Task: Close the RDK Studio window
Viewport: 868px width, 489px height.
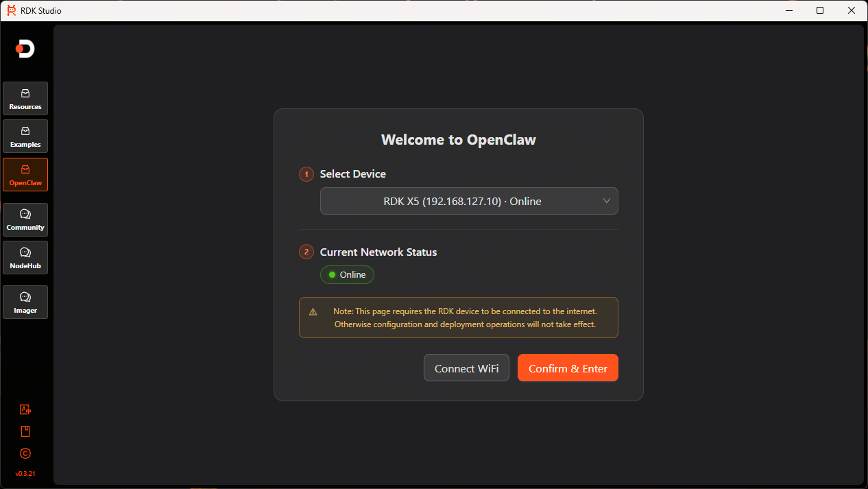Action: pyautogui.click(x=852, y=10)
